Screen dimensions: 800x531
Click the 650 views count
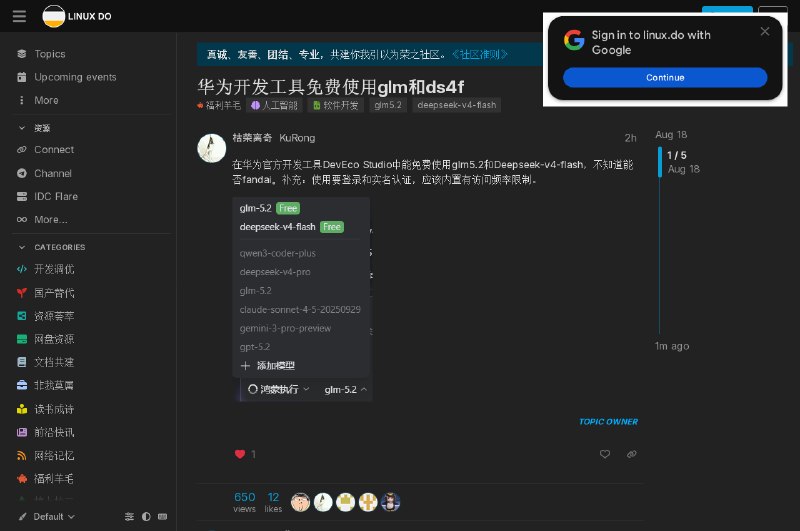pyautogui.click(x=244, y=502)
